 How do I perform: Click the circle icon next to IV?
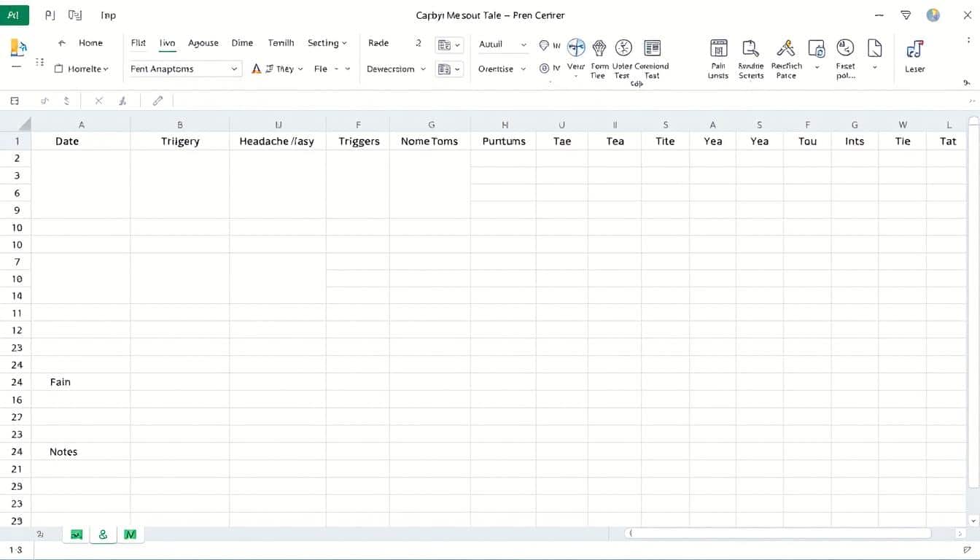coord(544,69)
